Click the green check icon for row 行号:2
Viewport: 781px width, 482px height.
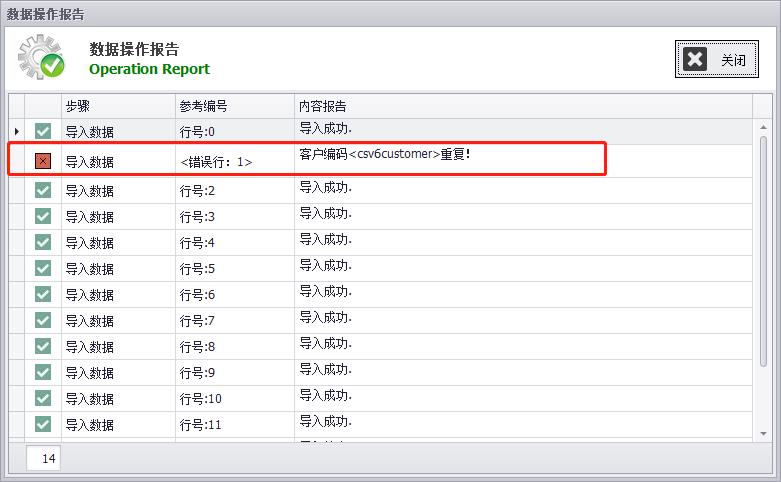tap(43, 190)
